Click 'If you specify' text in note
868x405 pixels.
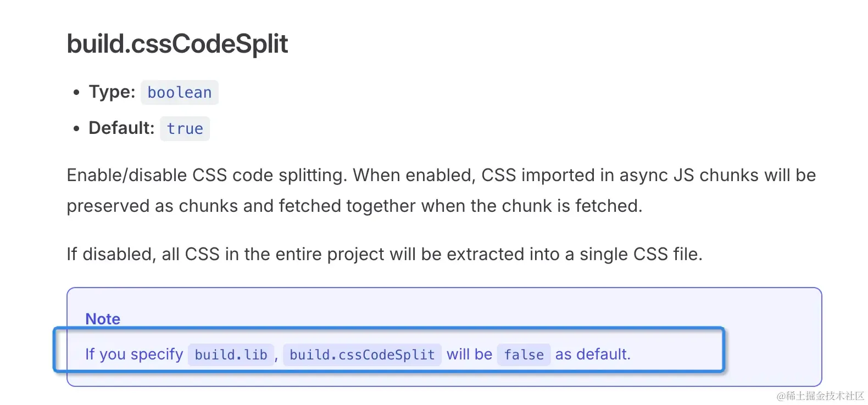(x=134, y=355)
